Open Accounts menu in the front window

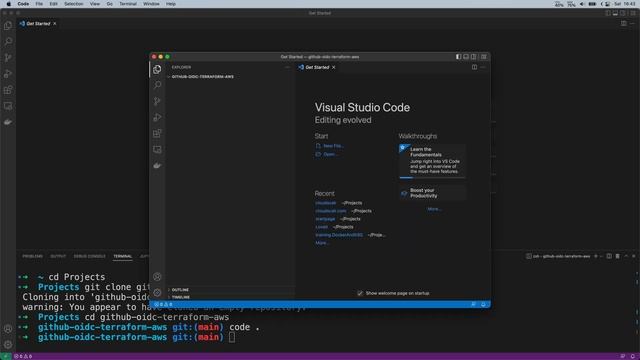coord(157,277)
